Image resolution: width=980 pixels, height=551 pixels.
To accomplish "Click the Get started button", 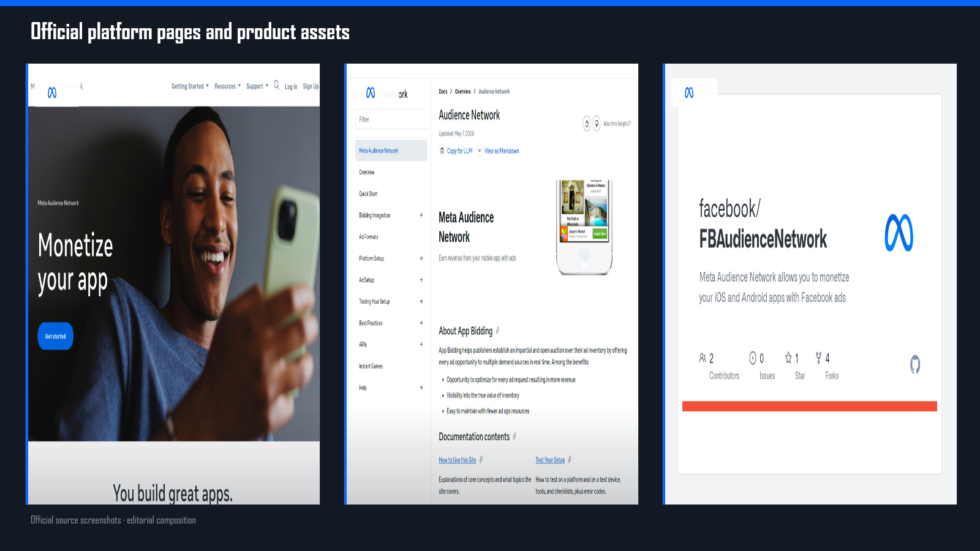I will click(56, 336).
